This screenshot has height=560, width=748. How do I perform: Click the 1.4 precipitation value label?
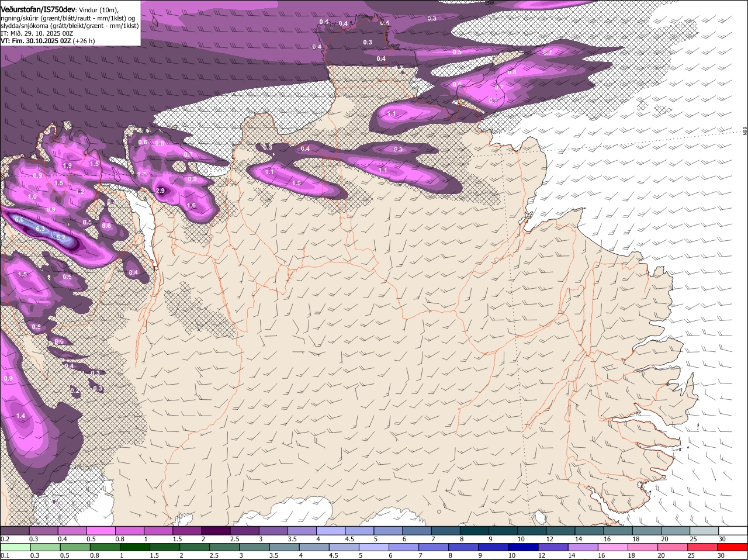pyautogui.click(x=21, y=416)
